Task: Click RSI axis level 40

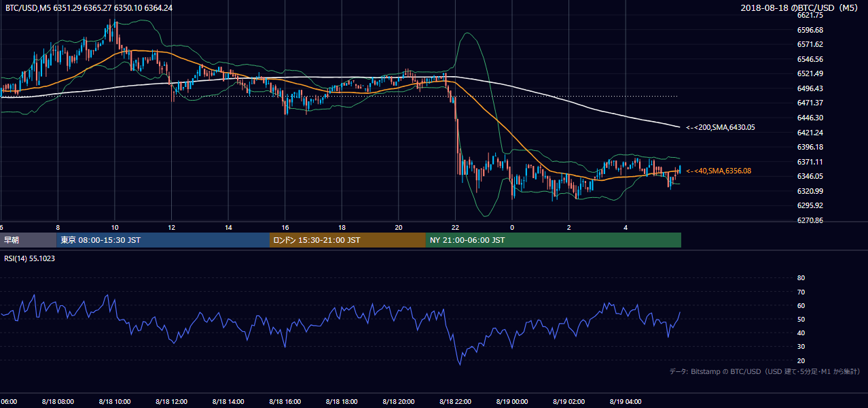Action: tap(801, 333)
